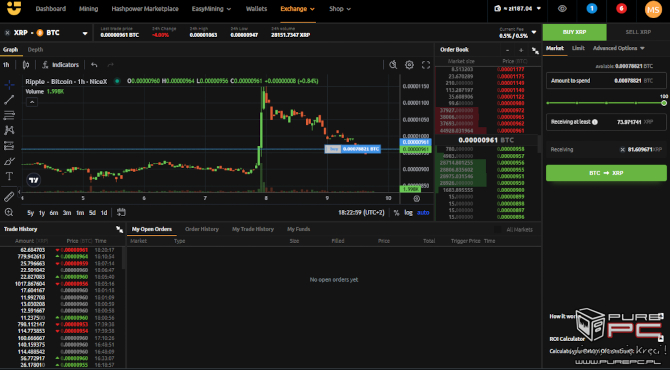Go to the NiceHash logo home
Screen dimensions: 670x370
tap(14, 8)
